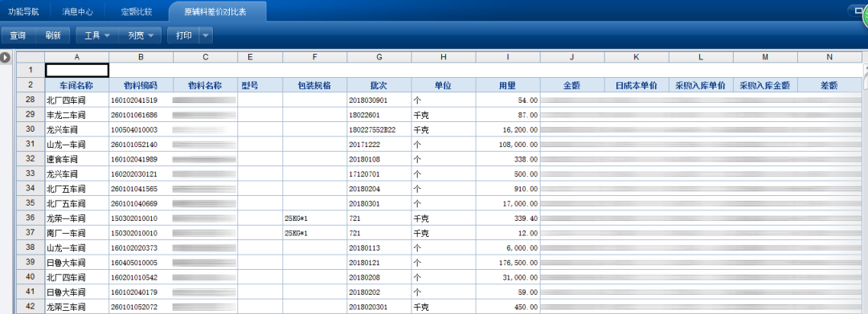868x314 pixels.
Task: Click the 采购入库单价 header cell
Action: pyautogui.click(x=701, y=85)
